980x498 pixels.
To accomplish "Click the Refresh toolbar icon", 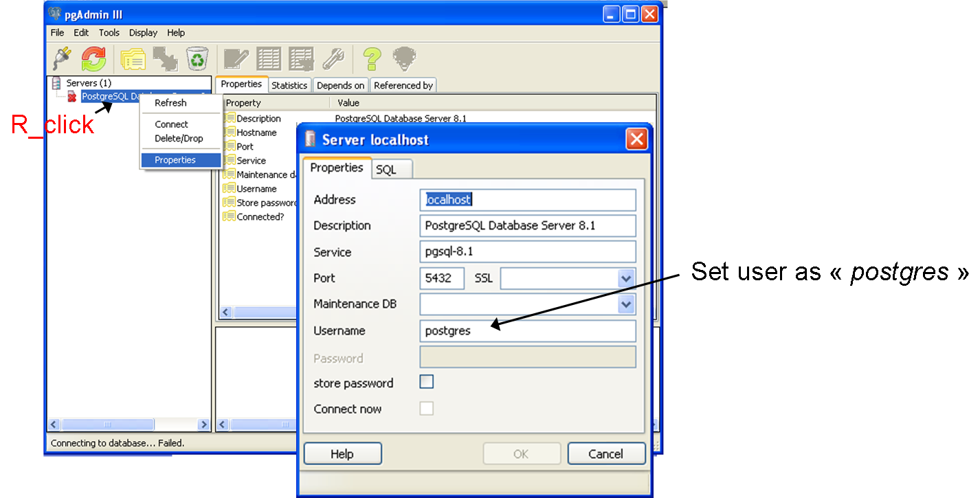I will [94, 59].
